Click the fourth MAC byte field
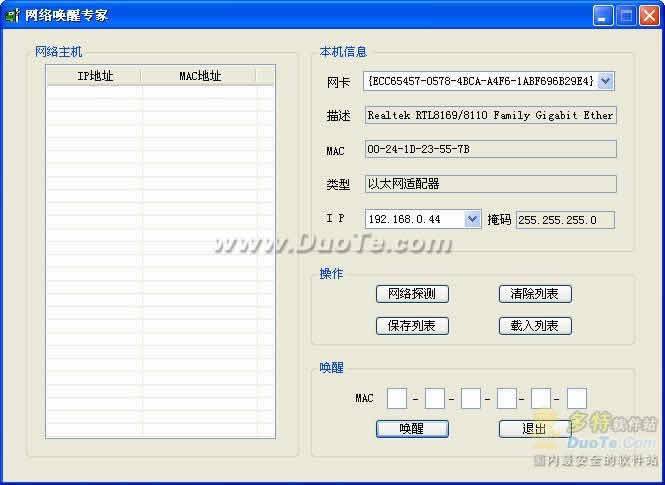665x485 pixels. (506, 399)
